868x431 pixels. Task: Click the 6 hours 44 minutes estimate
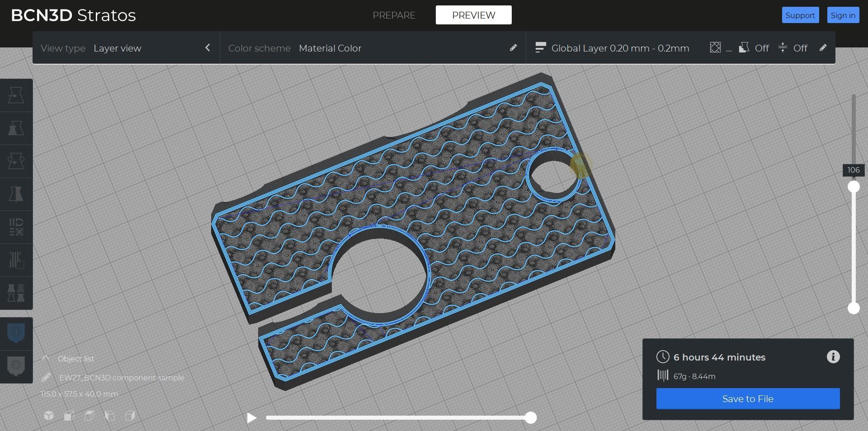[719, 357]
